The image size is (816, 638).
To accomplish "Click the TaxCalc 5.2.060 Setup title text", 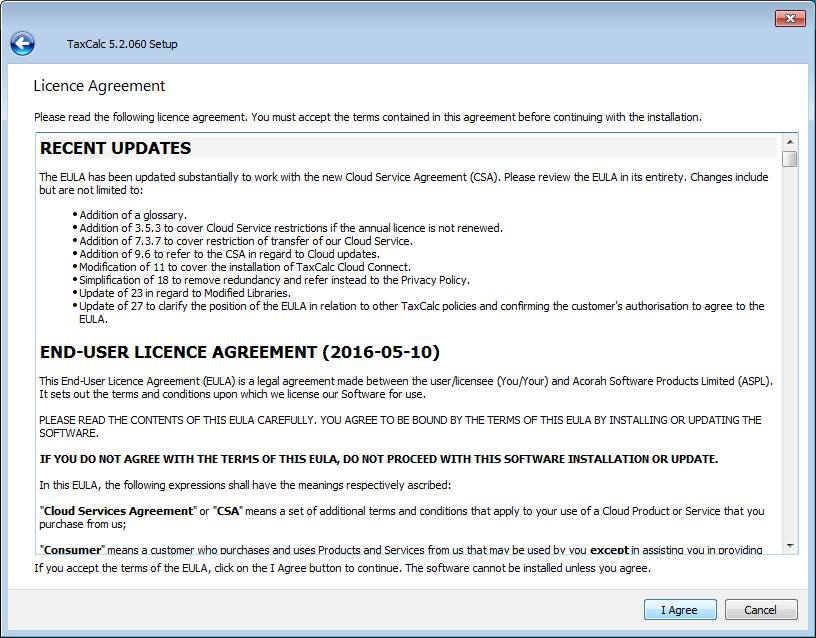I will 122,44.
